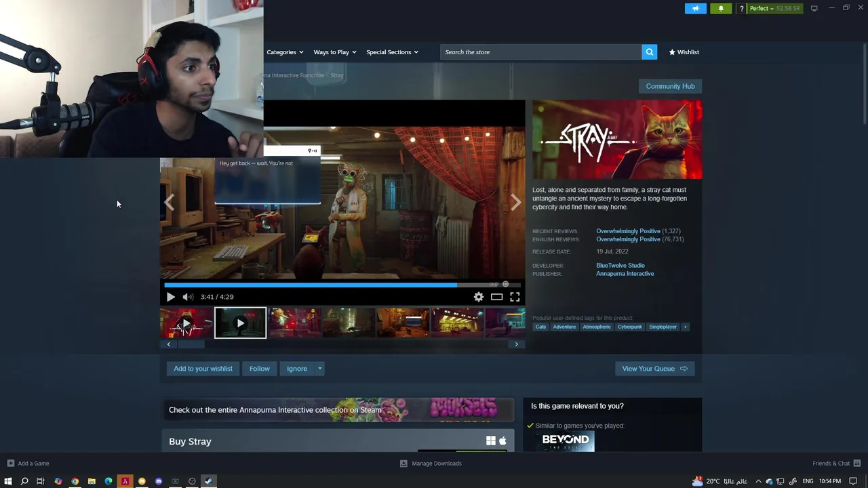Screen dimensions: 868x488
Task: Seek on the video progress bar
Action: coord(342,285)
